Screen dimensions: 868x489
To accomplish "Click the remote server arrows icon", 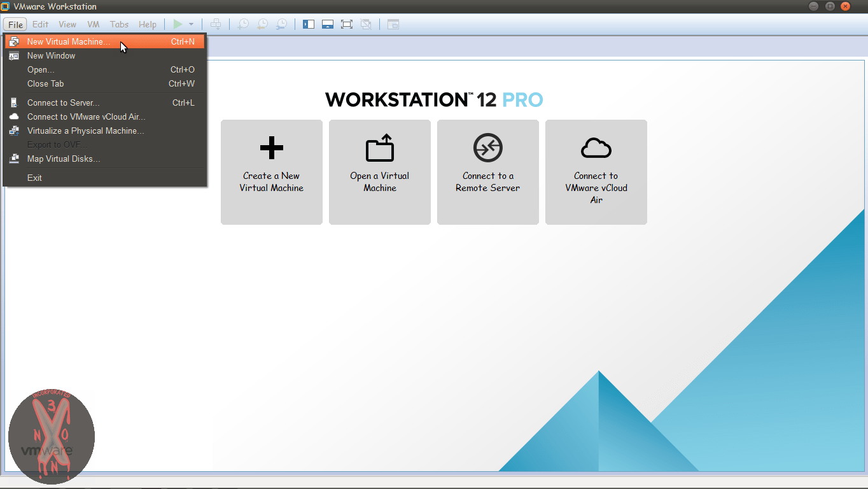I will coord(488,148).
